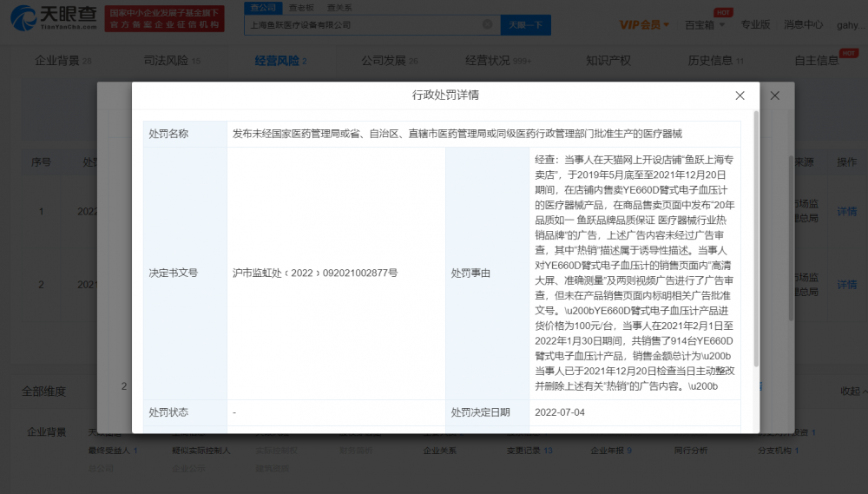Click the 国家中小企业发展子基金旗下 red banner
Viewport: 868px width, 494px height.
164,18
